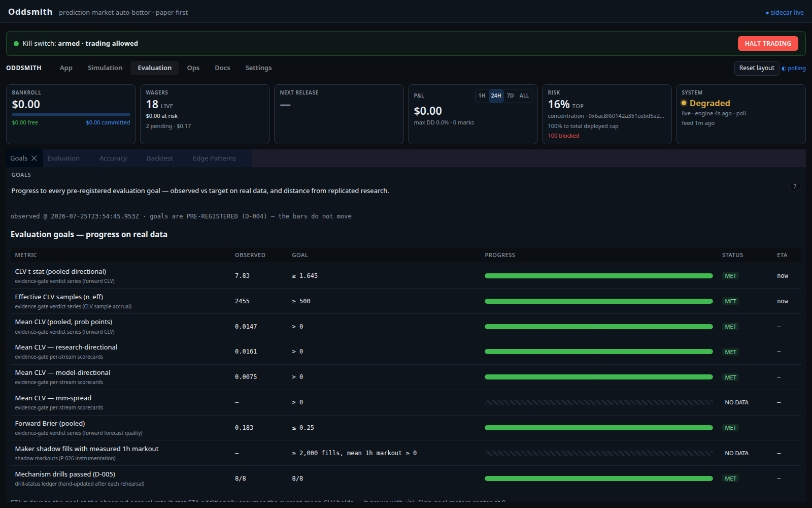The height and width of the screenshot is (508, 812).
Task: Click observed value 0.0147
Action: 246,327
